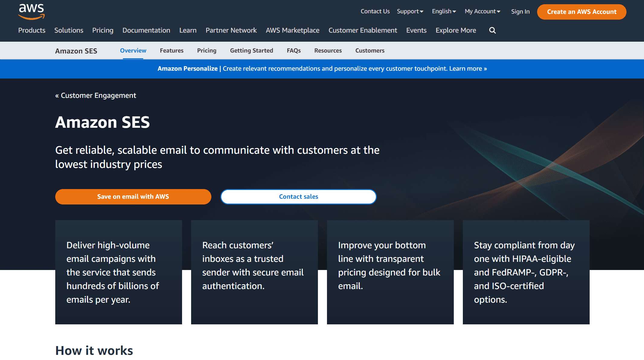The image size is (644, 360).
Task: Open Customer Enablement menu
Action: (x=363, y=30)
